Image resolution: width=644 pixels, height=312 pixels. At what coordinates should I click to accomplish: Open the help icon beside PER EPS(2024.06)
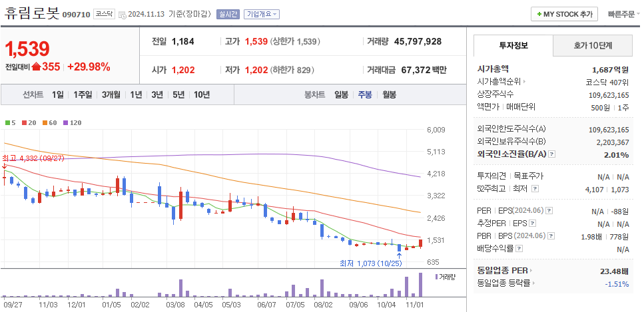click(x=549, y=211)
